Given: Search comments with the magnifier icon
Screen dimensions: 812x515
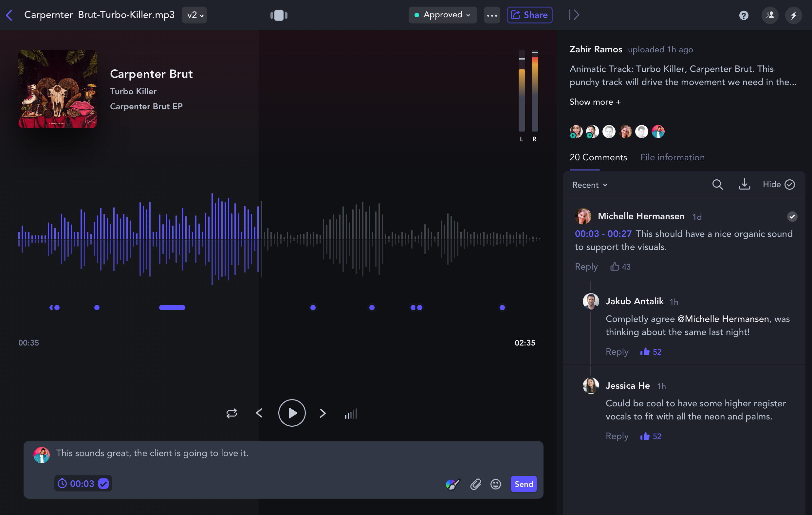Looking at the screenshot, I should coord(717,184).
